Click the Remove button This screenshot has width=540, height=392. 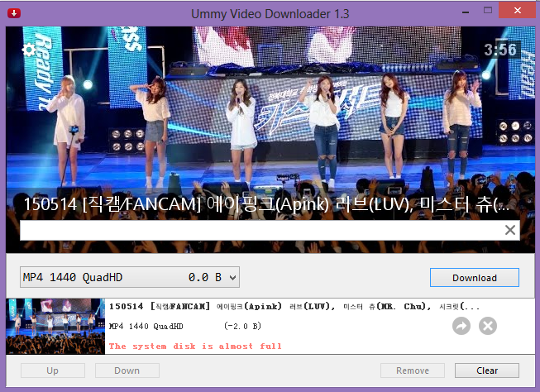(412, 370)
